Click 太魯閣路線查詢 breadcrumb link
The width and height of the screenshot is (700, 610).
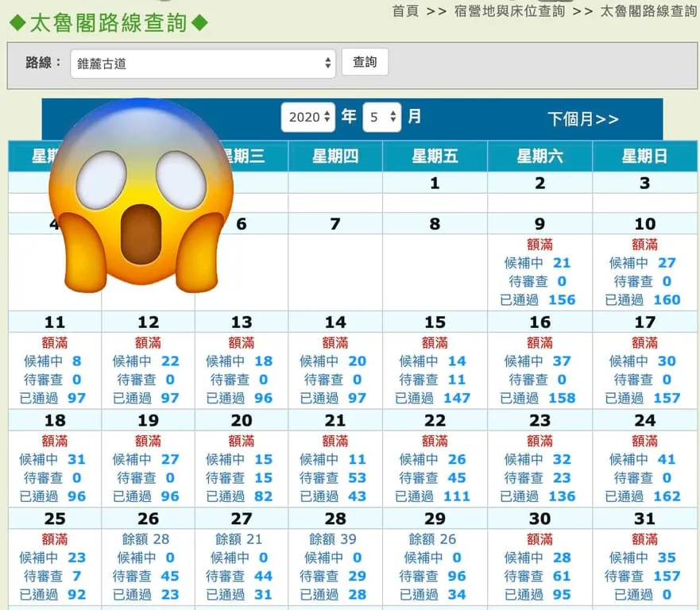[648, 11]
